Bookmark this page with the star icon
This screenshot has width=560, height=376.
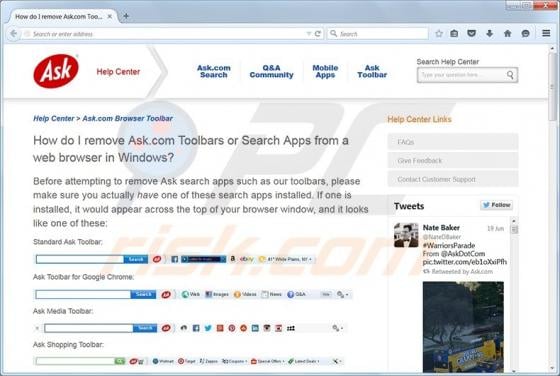[x=439, y=34]
